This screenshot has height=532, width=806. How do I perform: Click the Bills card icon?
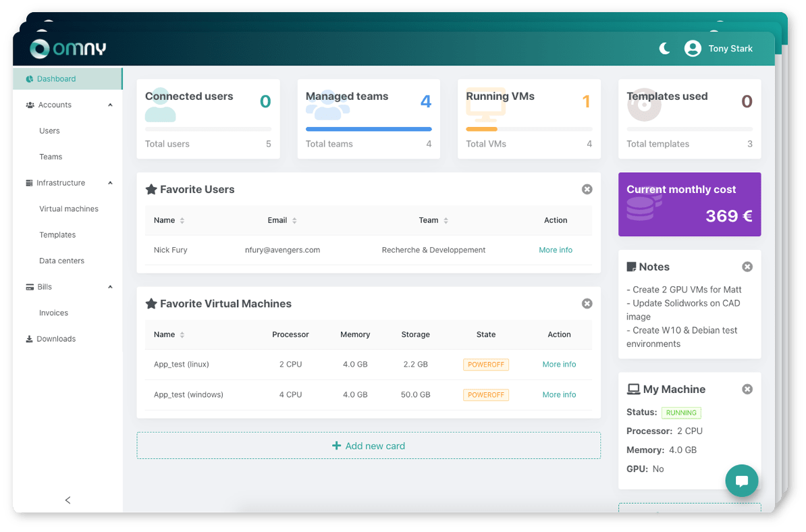pos(30,287)
